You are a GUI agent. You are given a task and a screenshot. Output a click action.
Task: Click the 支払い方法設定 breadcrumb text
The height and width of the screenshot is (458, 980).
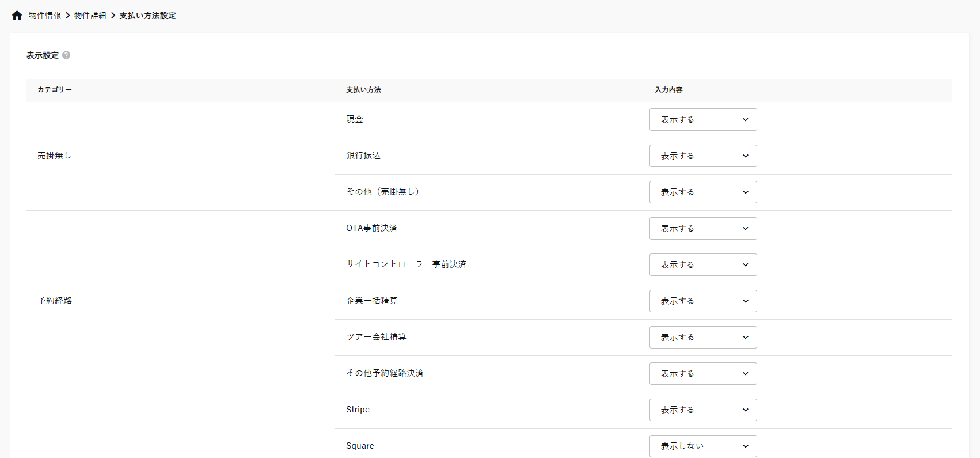tap(147, 16)
